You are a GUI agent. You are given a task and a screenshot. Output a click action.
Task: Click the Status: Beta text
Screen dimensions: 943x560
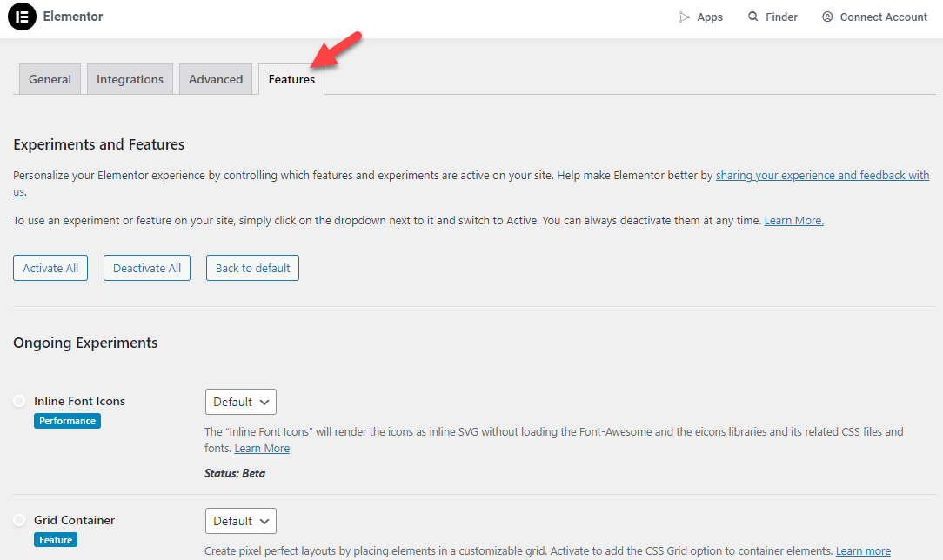click(x=235, y=473)
